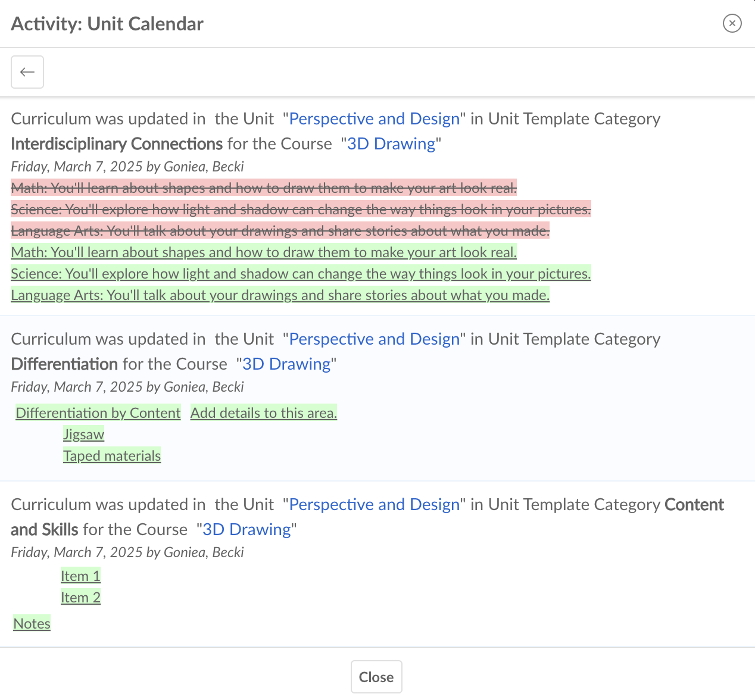Viewport: 755px width, 700px height.
Task: Open 3D Drawing link in Differentiation entry
Action: [286, 364]
